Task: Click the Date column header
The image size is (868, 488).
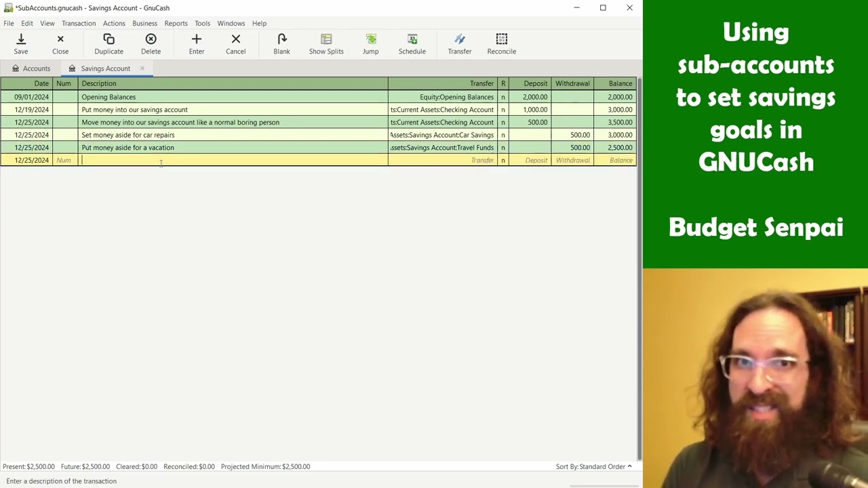Action: [x=26, y=83]
